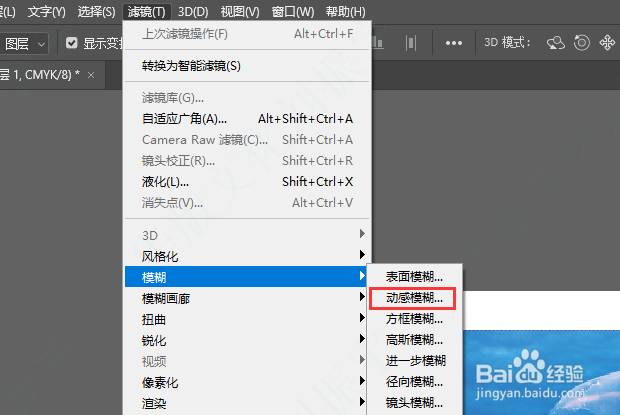Select 表面模糊... from blur submenu
Screen dimensions: 620x415
point(414,277)
